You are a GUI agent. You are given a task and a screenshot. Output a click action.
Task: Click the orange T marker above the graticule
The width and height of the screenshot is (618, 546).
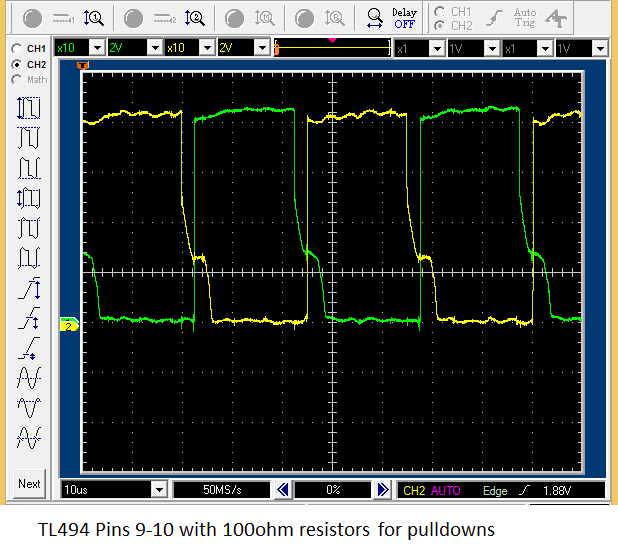[83, 65]
